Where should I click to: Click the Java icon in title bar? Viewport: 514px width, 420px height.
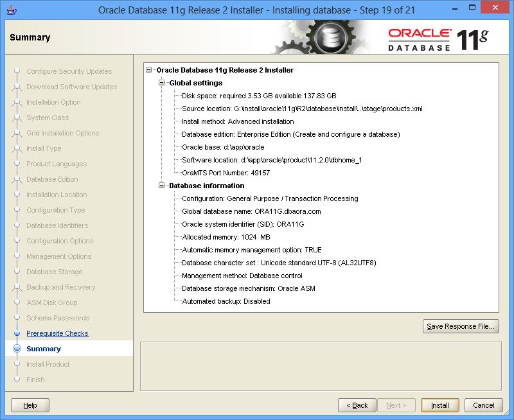pos(12,10)
